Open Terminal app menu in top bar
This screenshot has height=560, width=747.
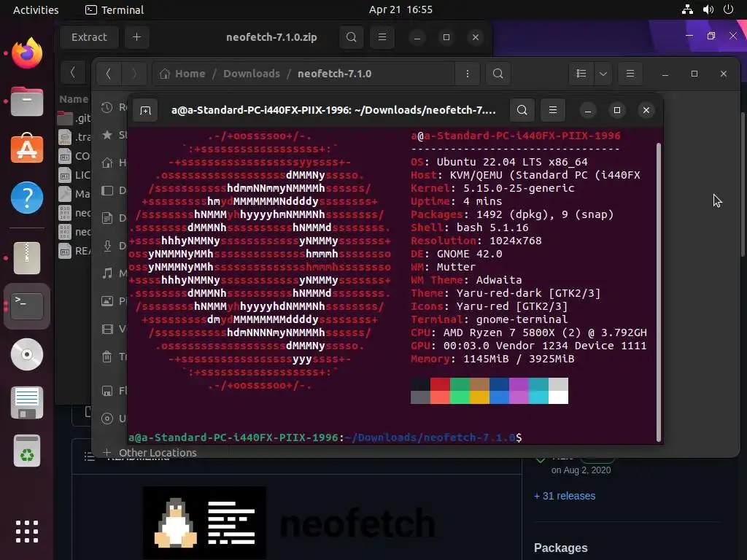(115, 9)
